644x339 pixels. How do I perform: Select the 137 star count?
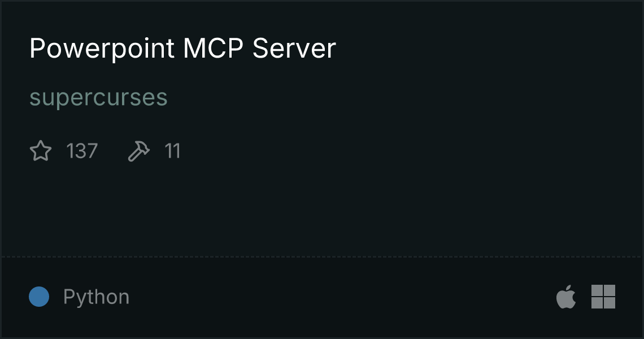[x=82, y=151]
